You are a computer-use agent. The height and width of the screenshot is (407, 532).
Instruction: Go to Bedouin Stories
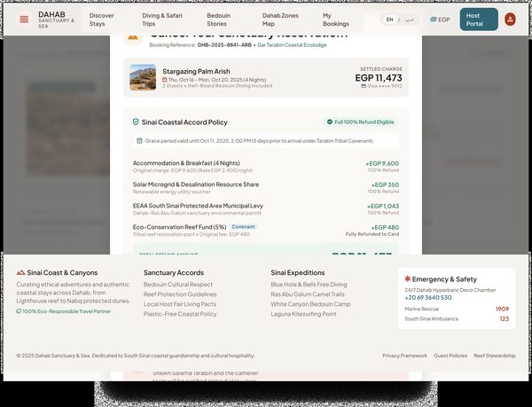tap(218, 20)
